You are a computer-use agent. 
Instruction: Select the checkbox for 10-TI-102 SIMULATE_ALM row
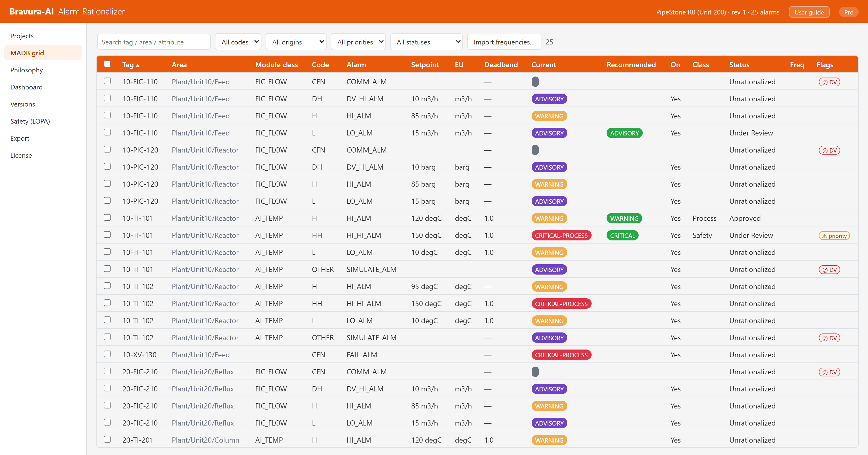[x=107, y=337]
